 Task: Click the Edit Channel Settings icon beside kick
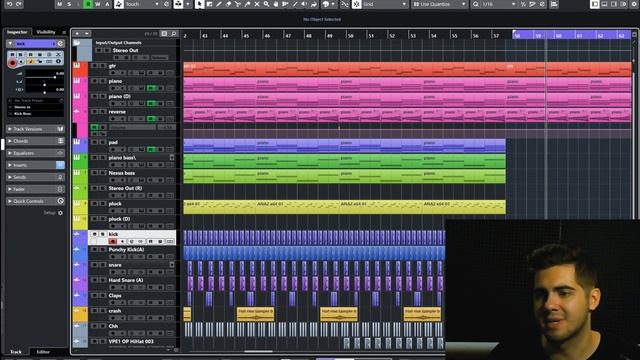pos(60,44)
